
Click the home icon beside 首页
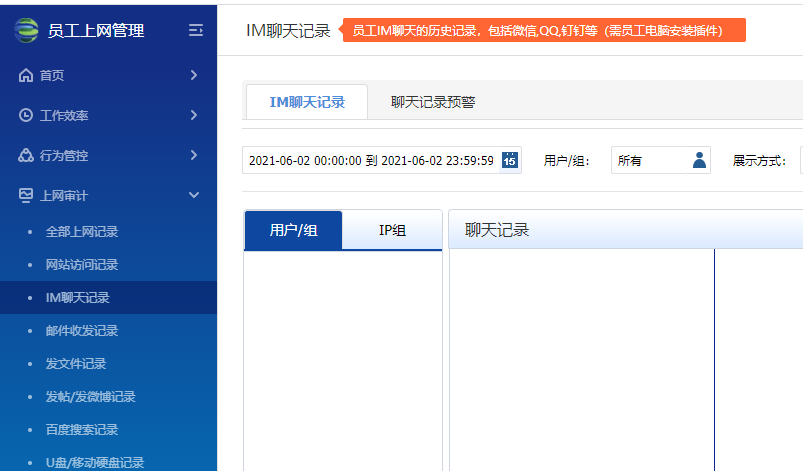pos(26,76)
